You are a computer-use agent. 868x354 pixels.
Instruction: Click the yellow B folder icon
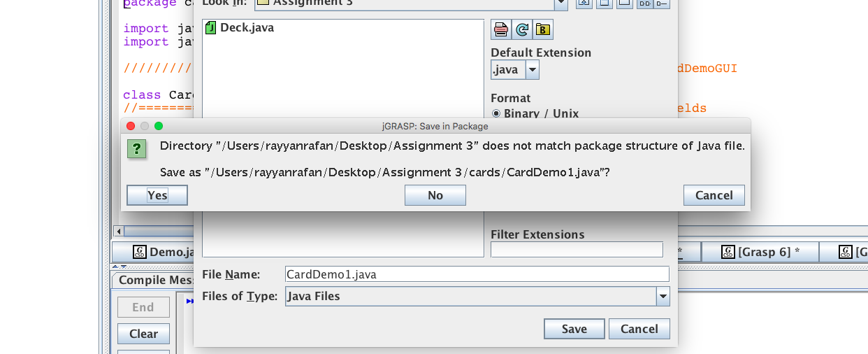[x=543, y=29]
